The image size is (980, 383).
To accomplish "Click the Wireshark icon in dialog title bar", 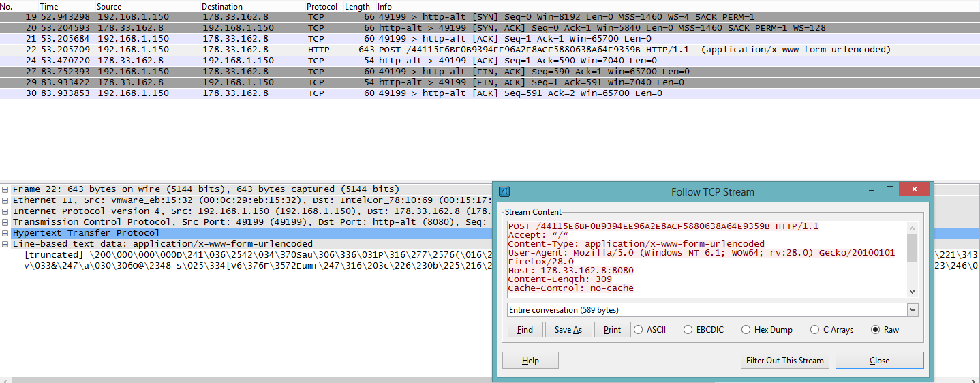I will [x=504, y=191].
